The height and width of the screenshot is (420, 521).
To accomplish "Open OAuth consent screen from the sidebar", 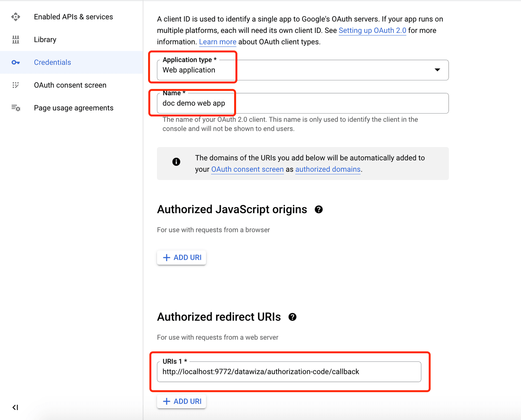I will [72, 85].
